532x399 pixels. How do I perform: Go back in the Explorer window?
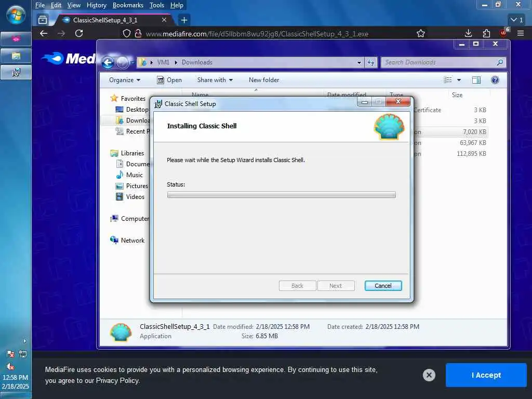[108, 62]
